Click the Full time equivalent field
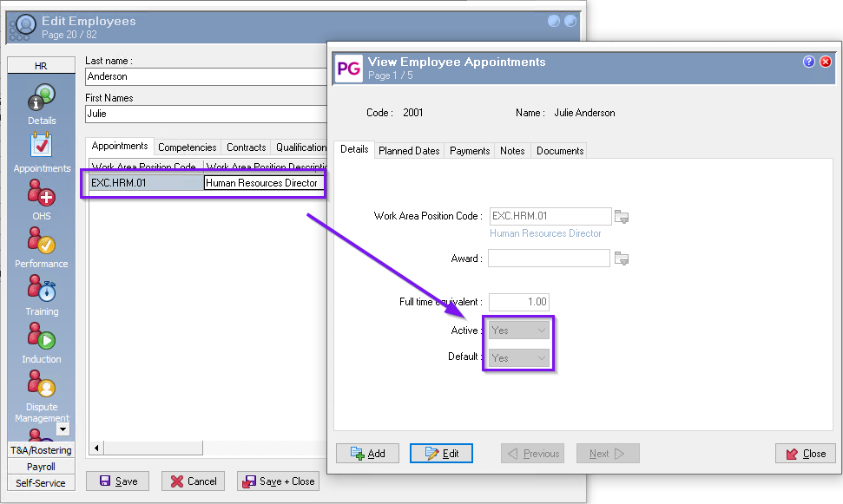 click(x=518, y=302)
